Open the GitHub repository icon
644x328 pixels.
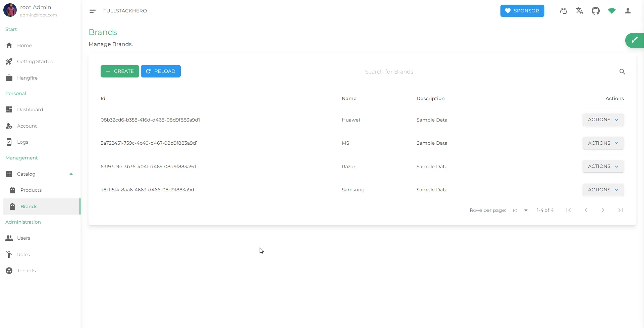[596, 11]
